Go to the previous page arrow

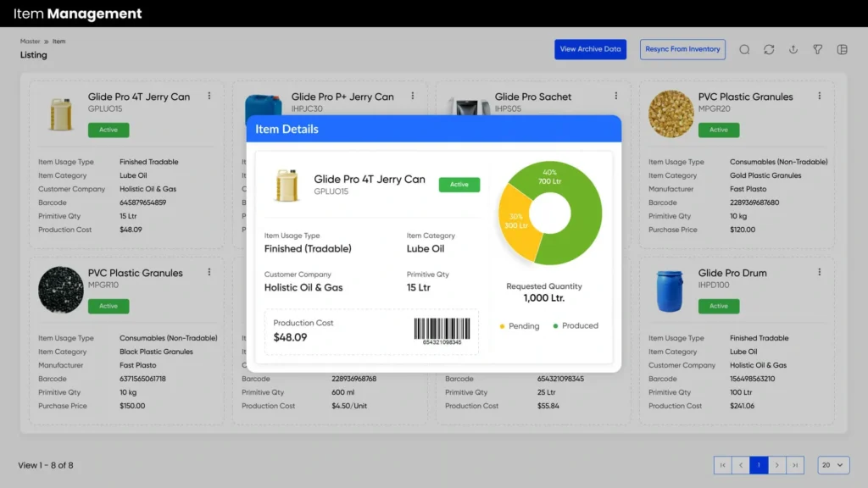pos(741,465)
